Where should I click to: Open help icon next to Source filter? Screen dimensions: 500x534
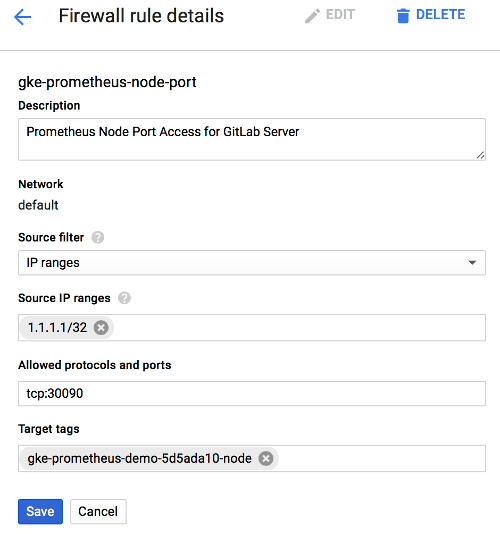tap(98, 237)
